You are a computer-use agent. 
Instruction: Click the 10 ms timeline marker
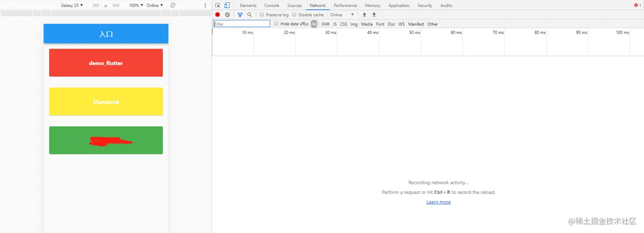247,32
